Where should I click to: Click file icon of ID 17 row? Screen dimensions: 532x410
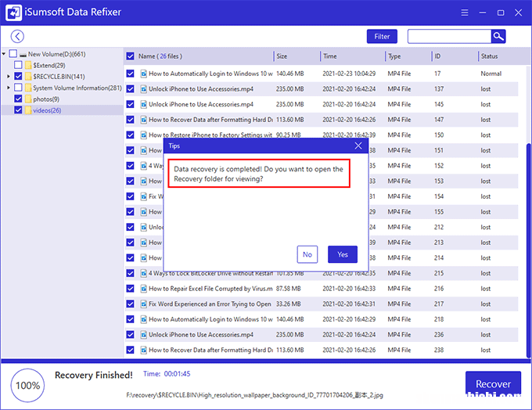(144, 74)
